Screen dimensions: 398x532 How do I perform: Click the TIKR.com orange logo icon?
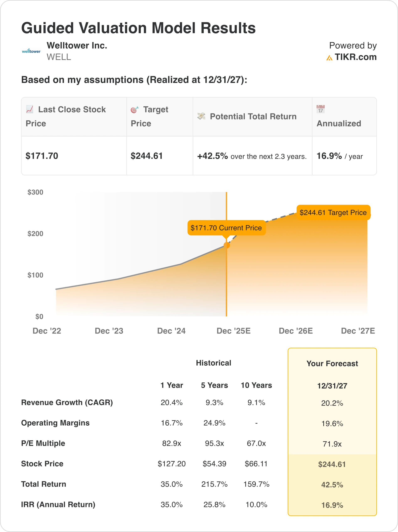tap(329, 58)
